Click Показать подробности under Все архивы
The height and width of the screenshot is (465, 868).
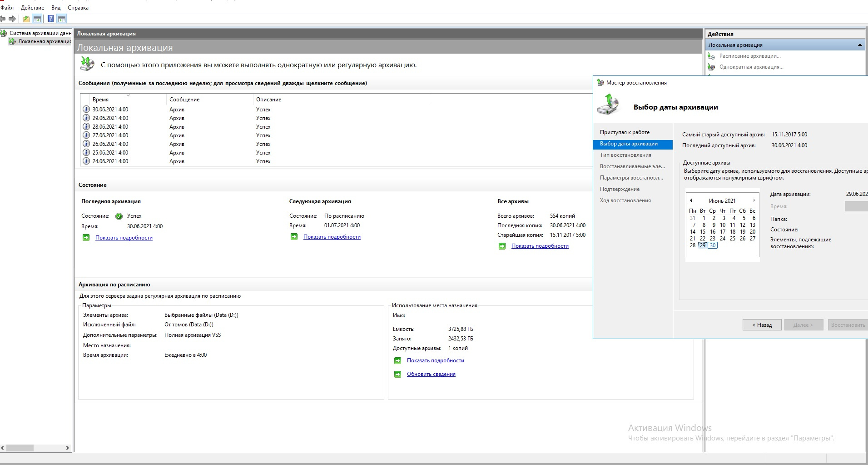pyautogui.click(x=540, y=246)
